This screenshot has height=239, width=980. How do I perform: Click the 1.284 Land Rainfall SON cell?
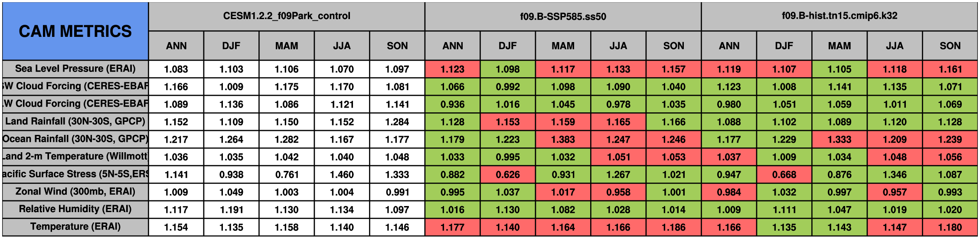coord(397,122)
